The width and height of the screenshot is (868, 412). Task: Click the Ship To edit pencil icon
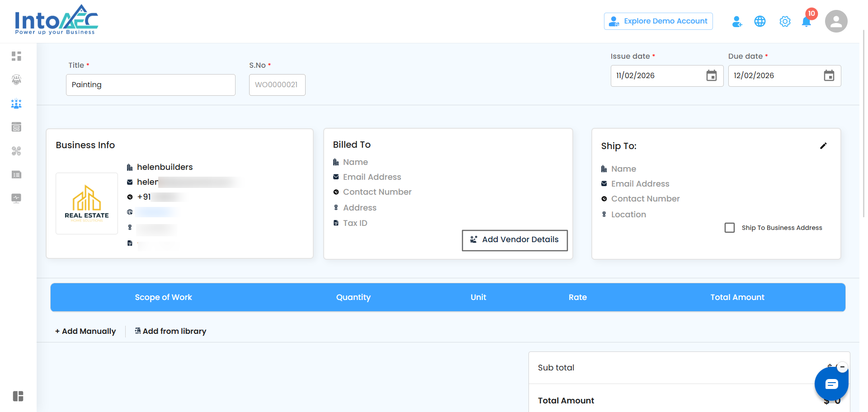click(x=823, y=146)
